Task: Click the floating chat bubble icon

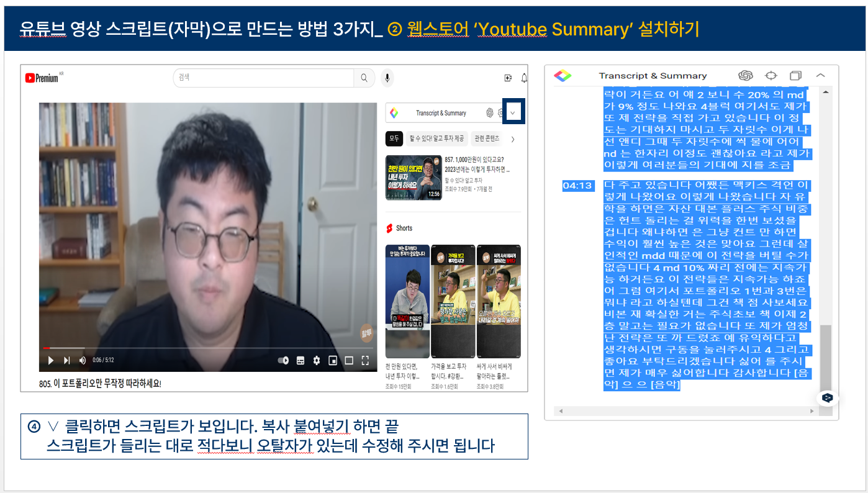Action: [827, 397]
